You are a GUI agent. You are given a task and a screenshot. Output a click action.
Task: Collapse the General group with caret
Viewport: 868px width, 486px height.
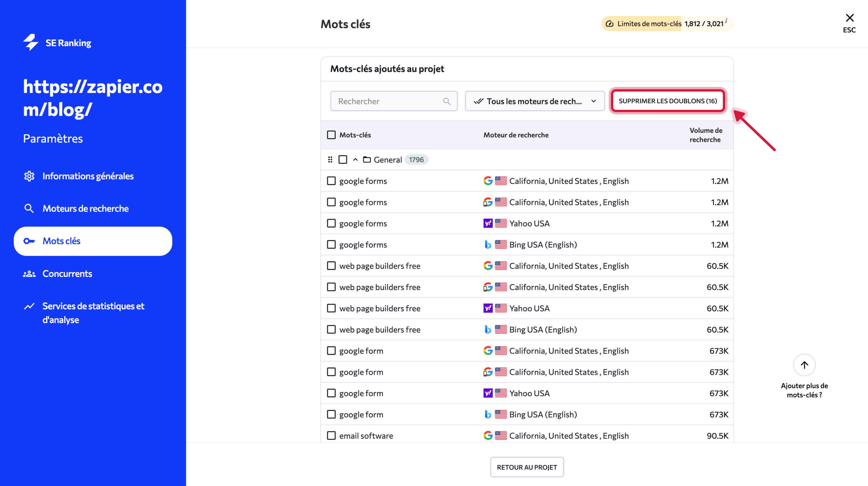tap(355, 160)
